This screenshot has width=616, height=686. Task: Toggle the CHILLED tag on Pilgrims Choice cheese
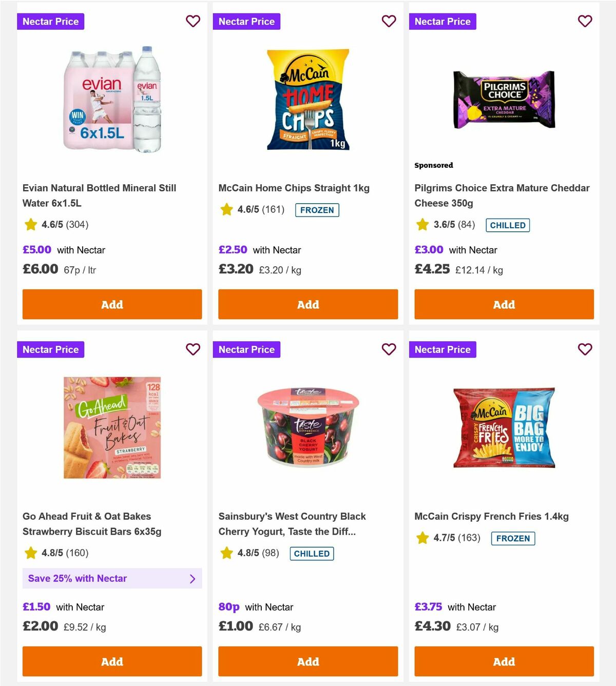coord(508,225)
